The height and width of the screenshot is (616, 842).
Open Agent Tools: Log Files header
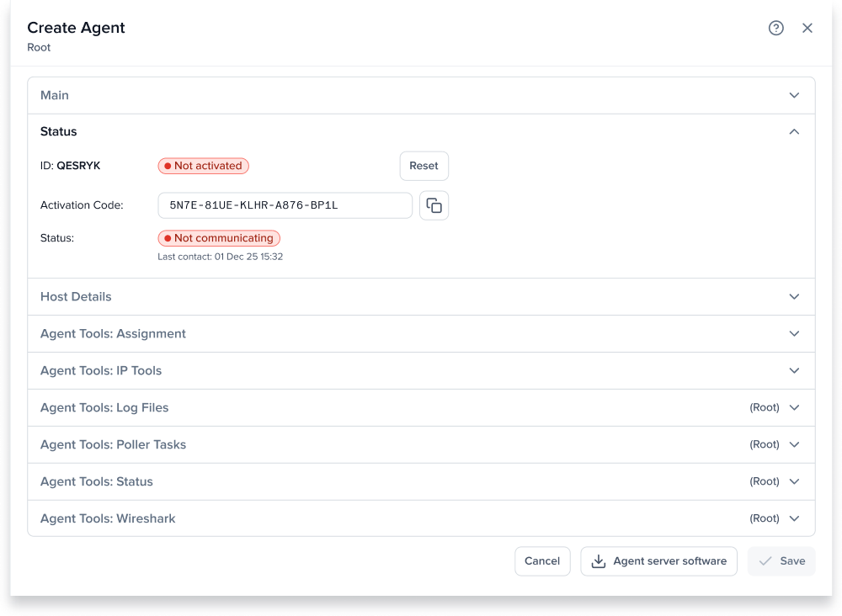pyautogui.click(x=421, y=408)
